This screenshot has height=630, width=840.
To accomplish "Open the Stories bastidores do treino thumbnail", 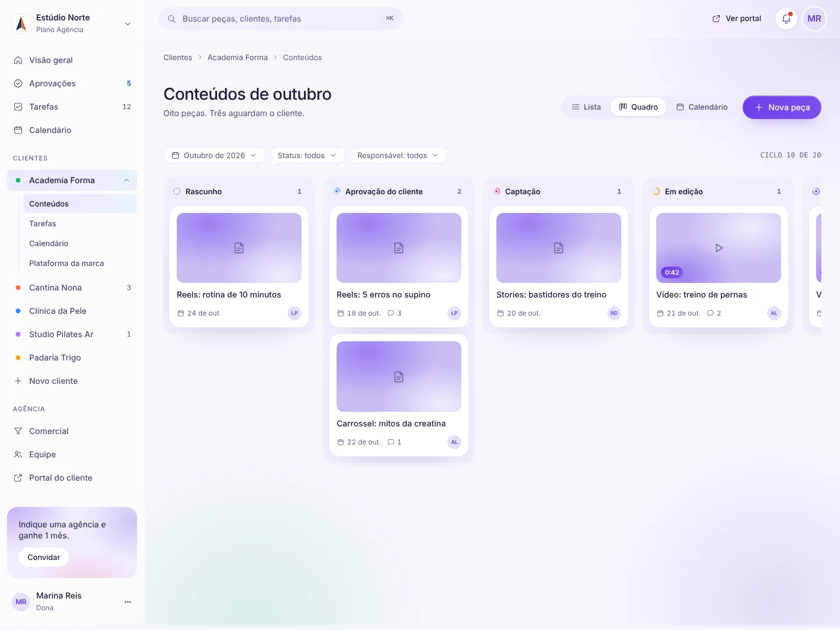I will point(559,248).
